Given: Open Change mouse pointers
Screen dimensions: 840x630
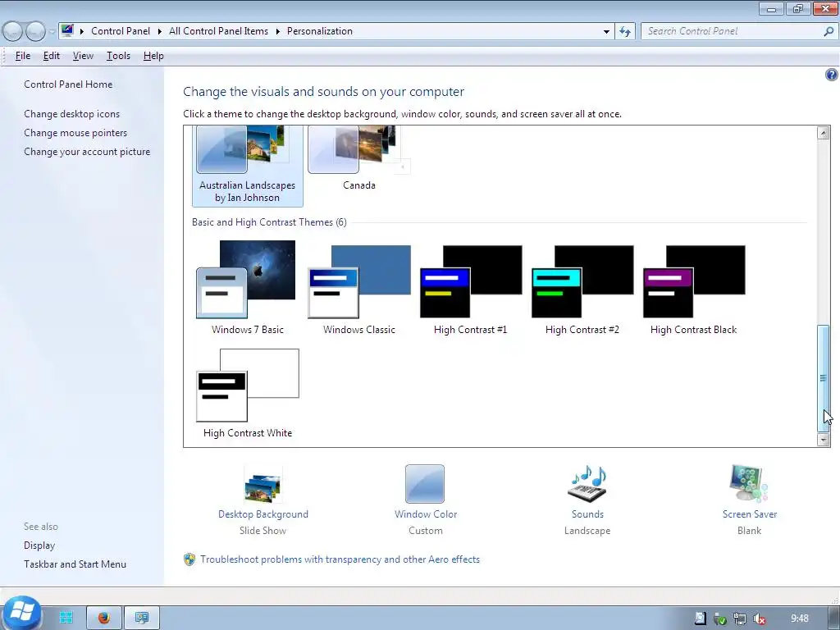Looking at the screenshot, I should (x=75, y=133).
